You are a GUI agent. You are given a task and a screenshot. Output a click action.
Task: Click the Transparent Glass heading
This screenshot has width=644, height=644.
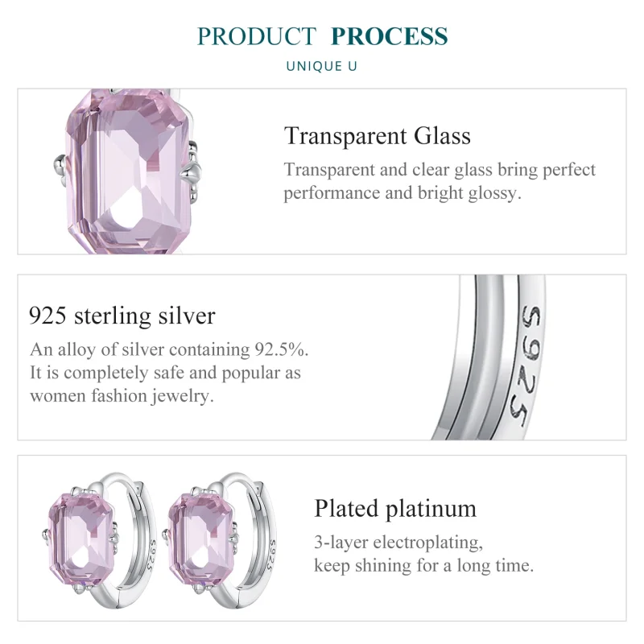[x=377, y=135]
